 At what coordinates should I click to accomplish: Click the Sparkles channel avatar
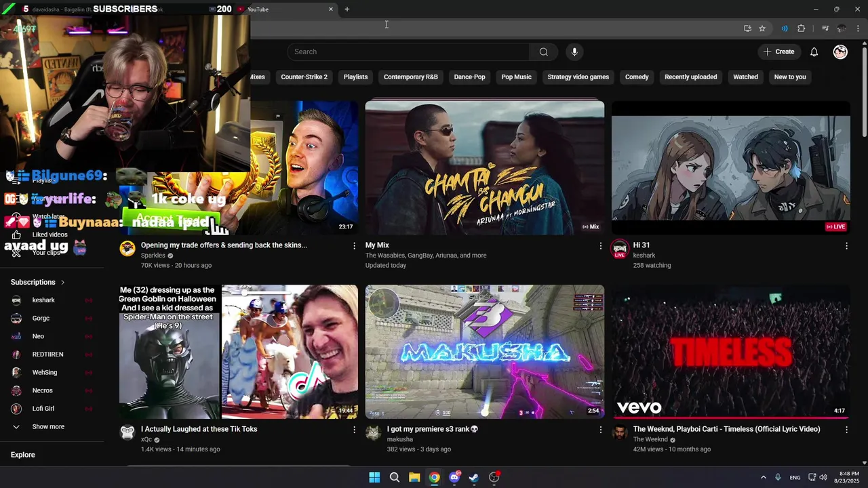(127, 248)
